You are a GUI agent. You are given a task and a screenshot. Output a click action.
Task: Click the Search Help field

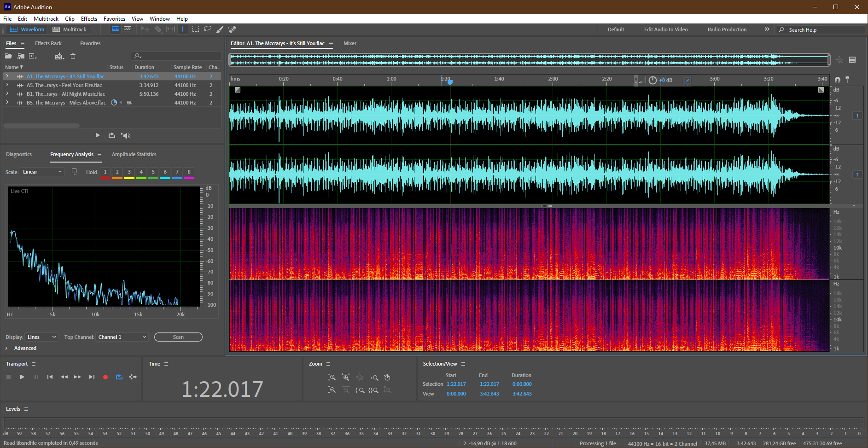click(x=821, y=29)
